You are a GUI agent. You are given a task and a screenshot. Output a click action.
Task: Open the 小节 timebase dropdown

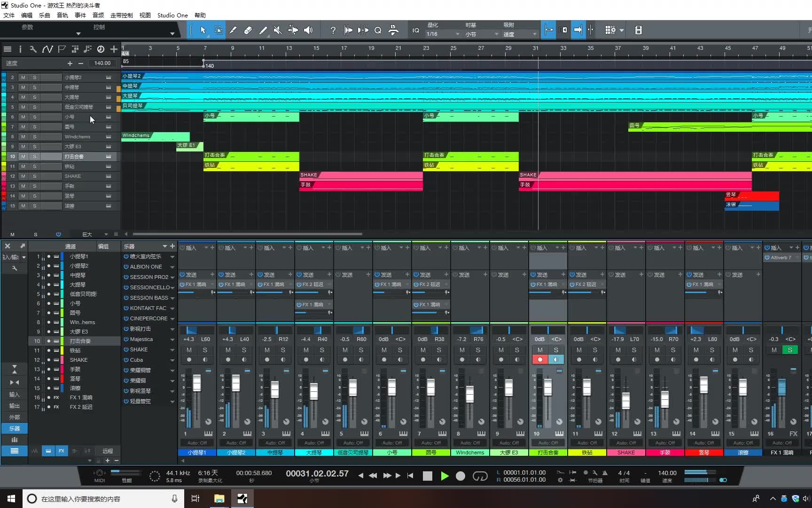[482, 34]
